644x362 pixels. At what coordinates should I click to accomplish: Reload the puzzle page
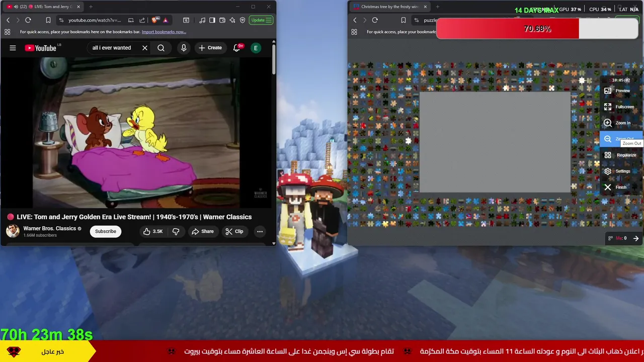click(x=375, y=20)
